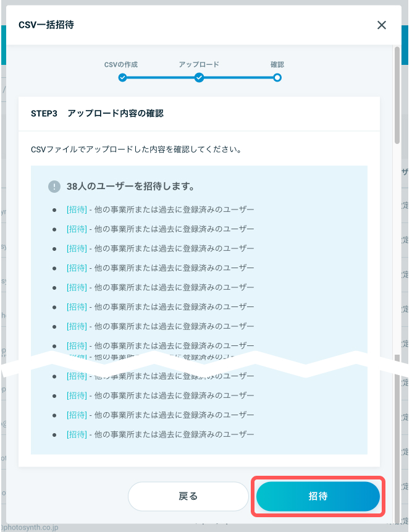Screen dimensions: 412x532
Task: Click the CSVファイルでアップロードした内容 instruction text
Action: point(137,150)
